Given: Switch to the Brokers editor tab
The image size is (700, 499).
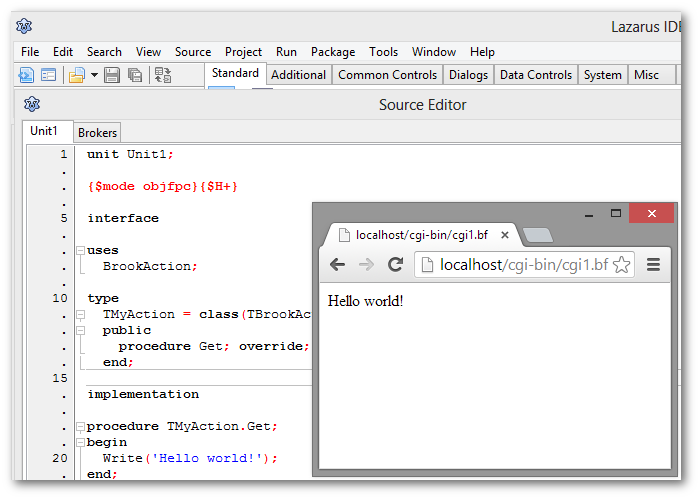Looking at the screenshot, I should 97,132.
